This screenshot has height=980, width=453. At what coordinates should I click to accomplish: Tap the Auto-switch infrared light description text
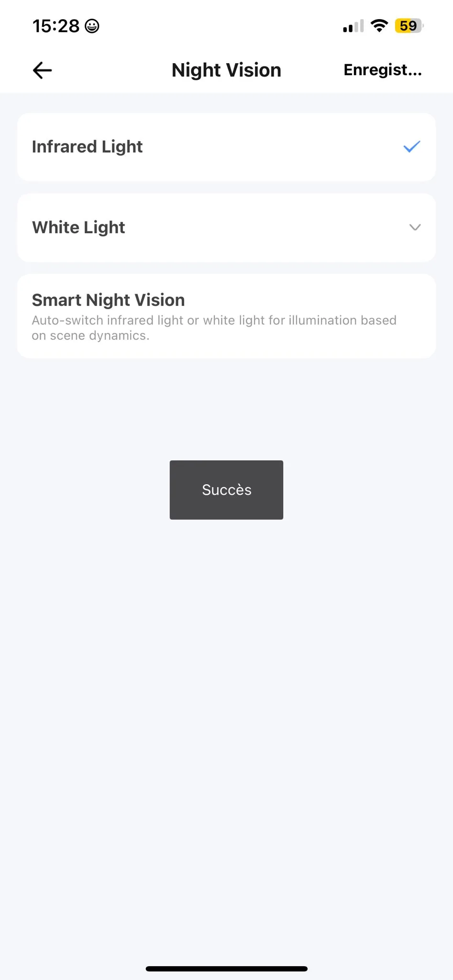click(x=214, y=328)
